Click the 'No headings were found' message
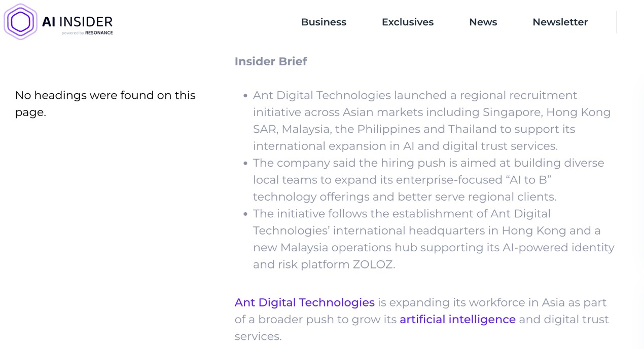The height and width of the screenshot is (349, 644). tap(105, 103)
